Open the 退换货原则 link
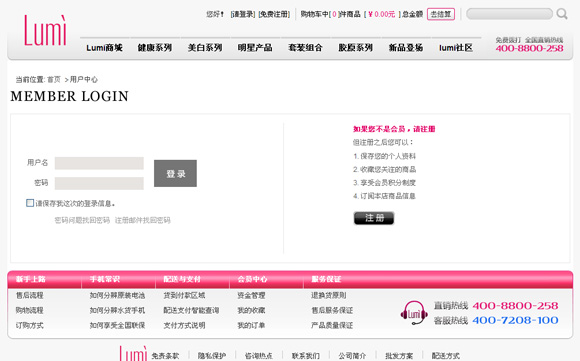Screen dimensions: 580x361 point(329,296)
